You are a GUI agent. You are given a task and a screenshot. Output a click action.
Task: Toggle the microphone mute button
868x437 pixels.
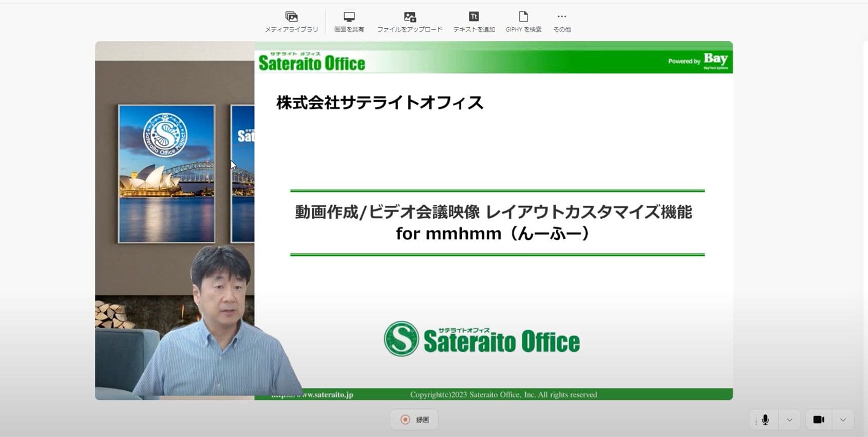pyautogui.click(x=765, y=420)
